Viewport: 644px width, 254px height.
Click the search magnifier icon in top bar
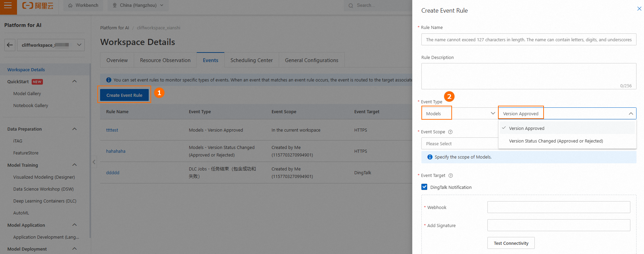pyautogui.click(x=351, y=5)
